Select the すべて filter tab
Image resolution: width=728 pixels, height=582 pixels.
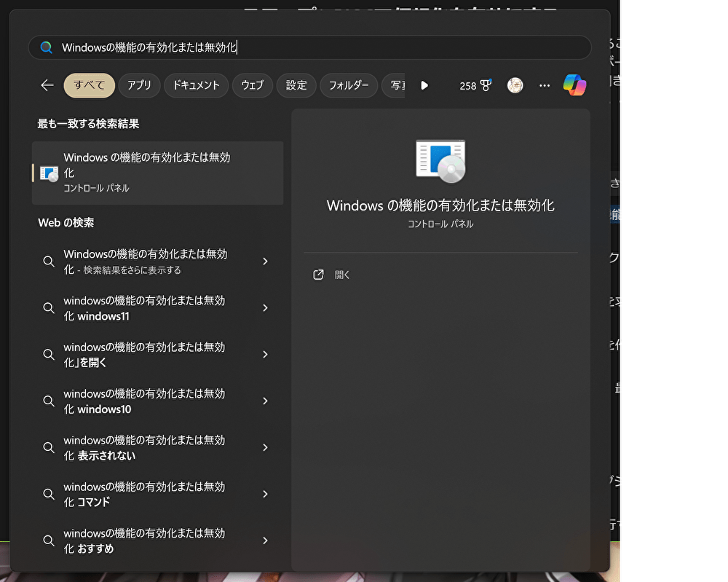point(89,85)
